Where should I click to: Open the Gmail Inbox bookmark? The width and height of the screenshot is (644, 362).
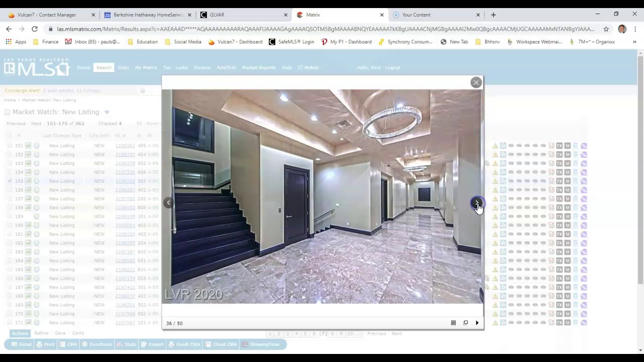tap(93, 42)
